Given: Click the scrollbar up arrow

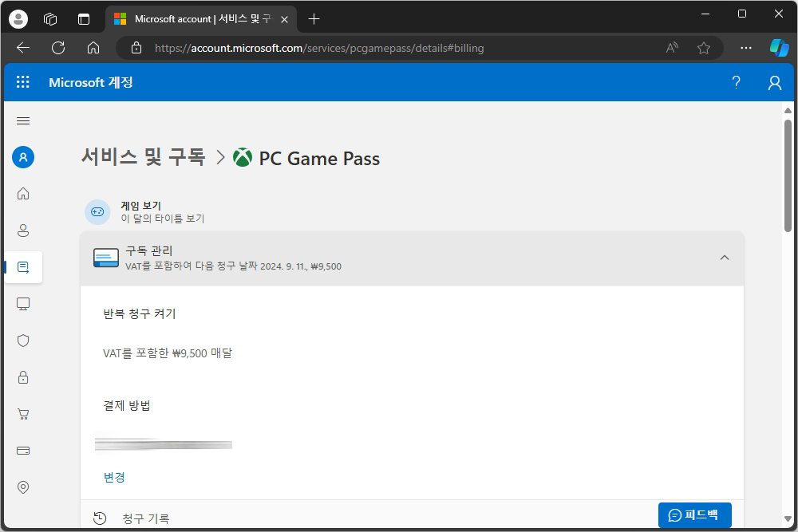Looking at the screenshot, I should 788,110.
